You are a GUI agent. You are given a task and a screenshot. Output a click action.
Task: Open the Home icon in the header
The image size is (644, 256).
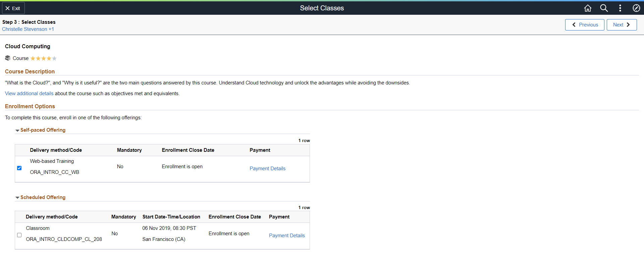pyautogui.click(x=588, y=8)
